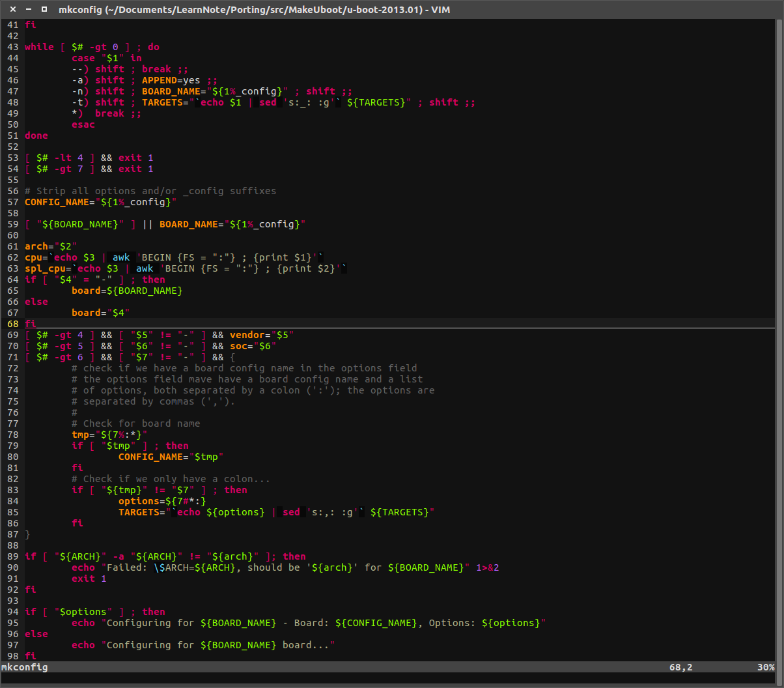The image size is (784, 688).
Task: Click the '30%' scroll indicator in status line
Action: [x=766, y=667]
